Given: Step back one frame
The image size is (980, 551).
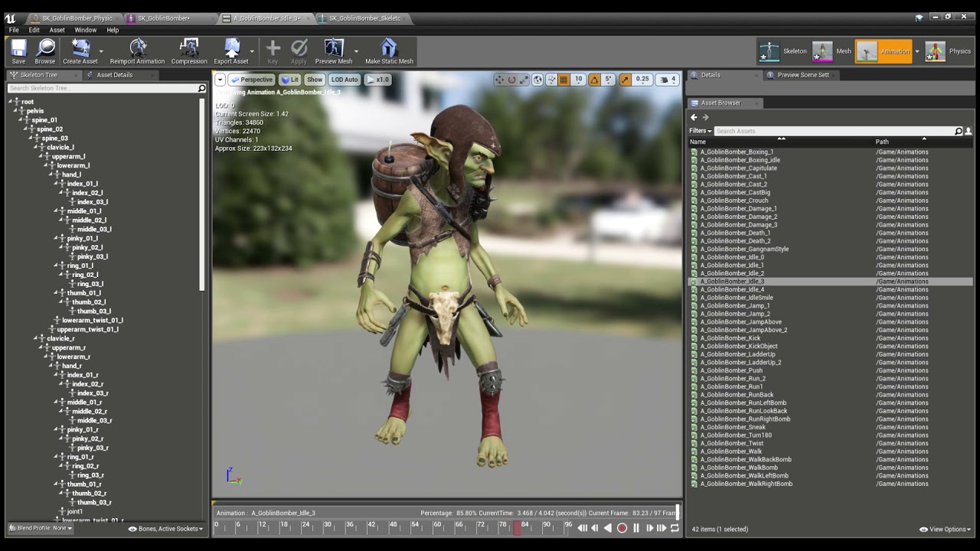Looking at the screenshot, I should [x=595, y=528].
